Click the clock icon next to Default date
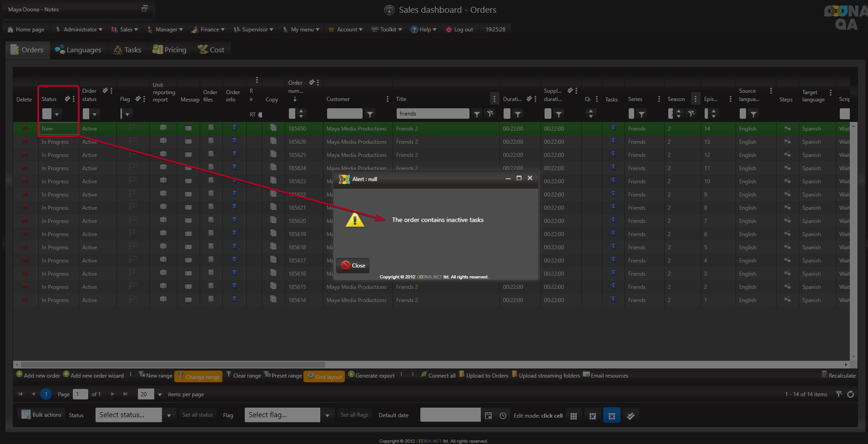The height and width of the screenshot is (444, 868). point(503,415)
